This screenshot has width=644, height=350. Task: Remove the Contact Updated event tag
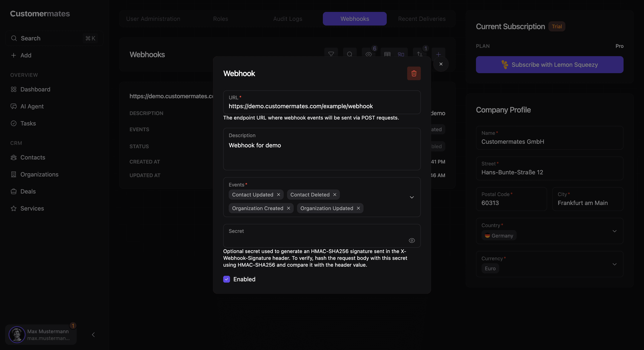click(278, 195)
